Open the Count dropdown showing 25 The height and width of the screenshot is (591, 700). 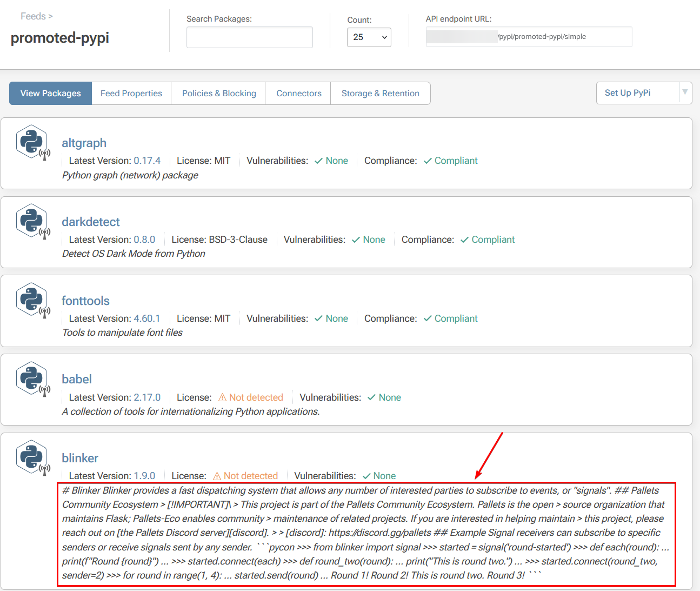pyautogui.click(x=369, y=37)
